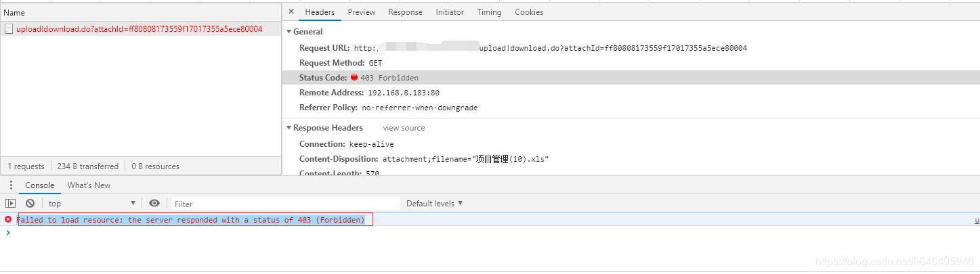The height and width of the screenshot is (274, 980).
Task: Open the drawer three-dot menu
Action: coord(11,185)
